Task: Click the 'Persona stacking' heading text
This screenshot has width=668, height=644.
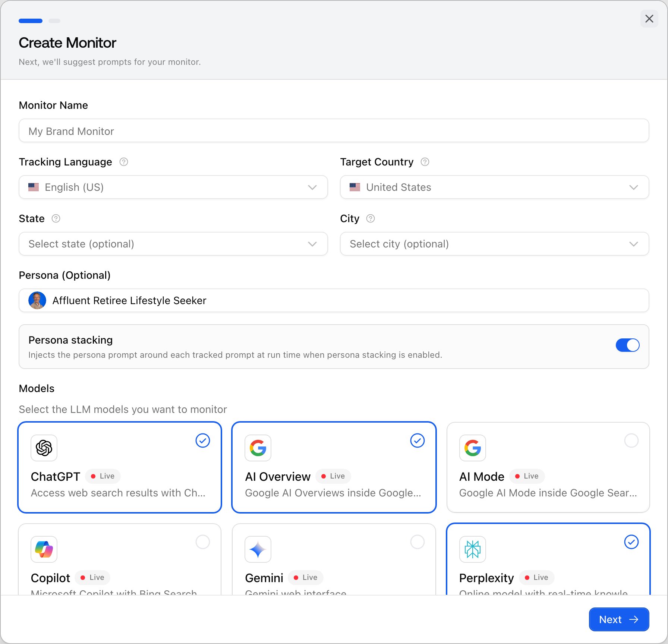Action: pyautogui.click(x=70, y=340)
